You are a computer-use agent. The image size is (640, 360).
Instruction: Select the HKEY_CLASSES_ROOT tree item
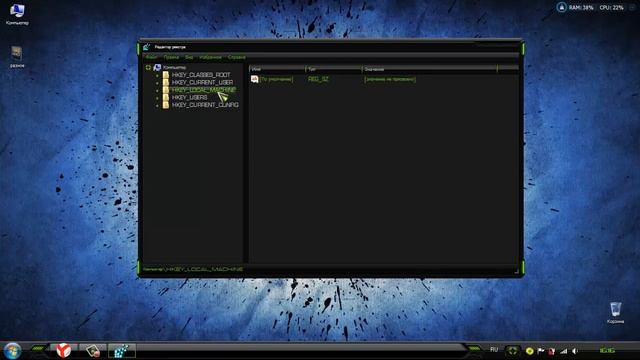(201, 75)
